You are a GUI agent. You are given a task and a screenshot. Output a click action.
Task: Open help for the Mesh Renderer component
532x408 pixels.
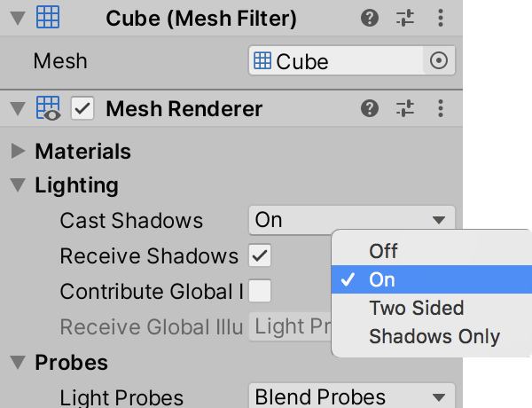(x=371, y=109)
